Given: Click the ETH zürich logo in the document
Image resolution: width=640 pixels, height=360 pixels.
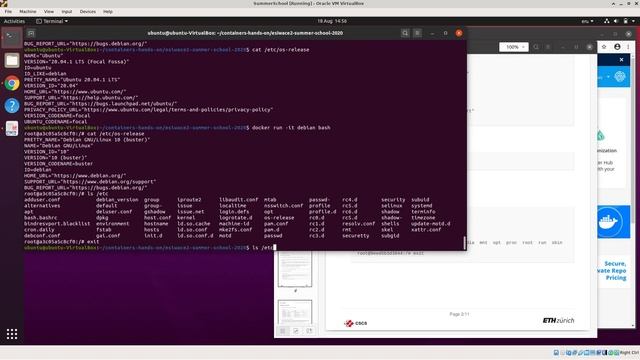Looking at the screenshot, I should click(558, 320).
